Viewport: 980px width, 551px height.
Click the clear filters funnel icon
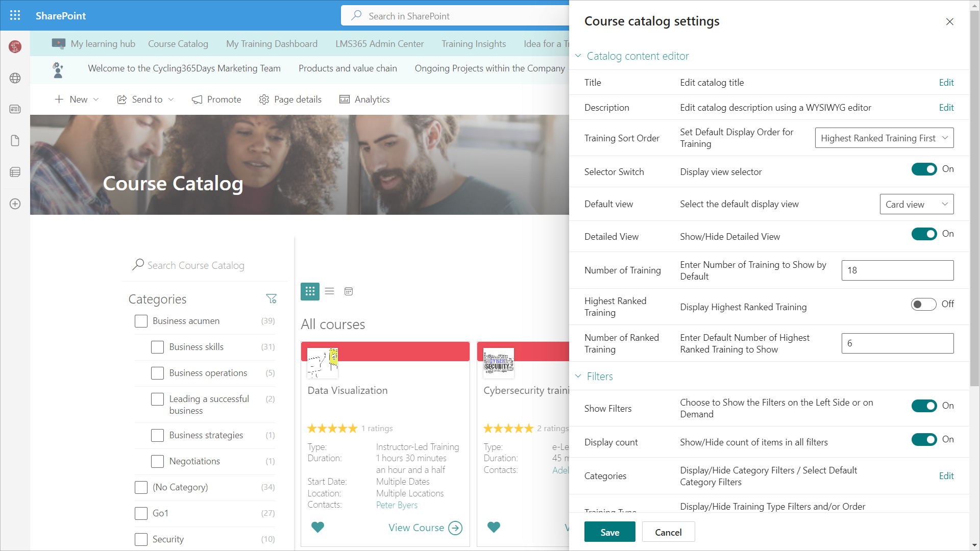[x=271, y=299]
